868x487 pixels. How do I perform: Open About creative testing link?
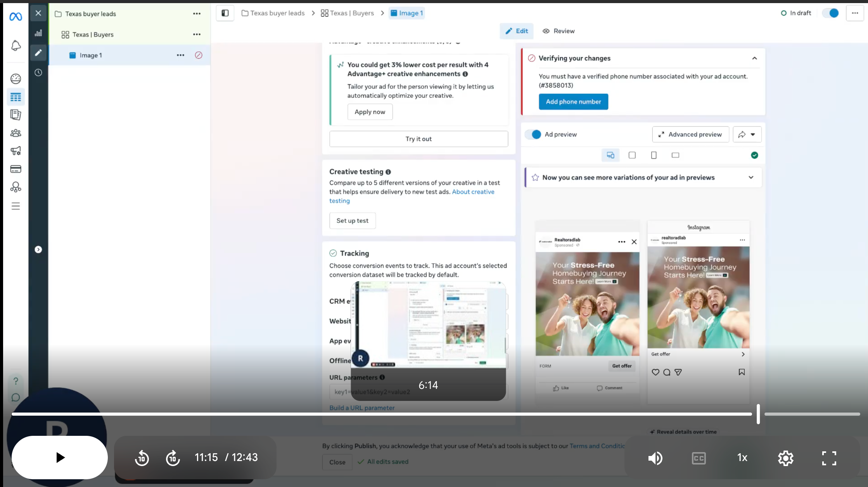473,192
